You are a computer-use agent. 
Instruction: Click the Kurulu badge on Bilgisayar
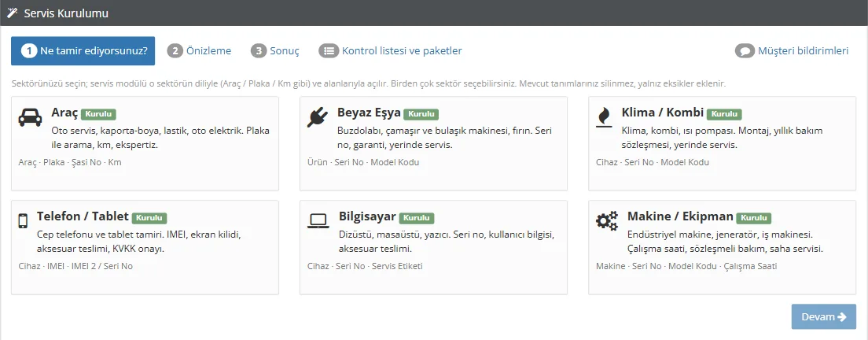click(417, 218)
